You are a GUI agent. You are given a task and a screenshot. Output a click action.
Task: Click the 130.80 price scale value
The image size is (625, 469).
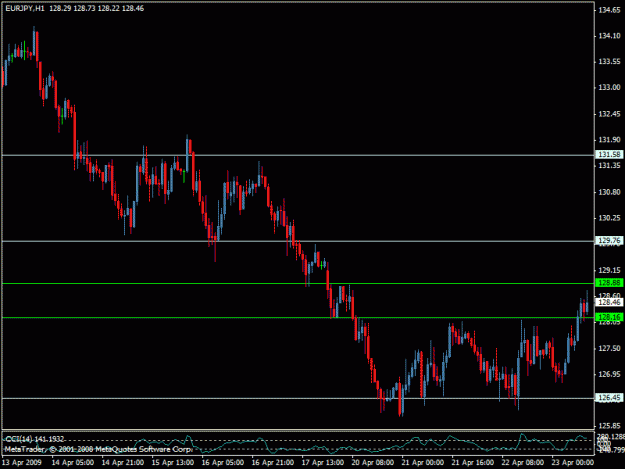pos(609,192)
